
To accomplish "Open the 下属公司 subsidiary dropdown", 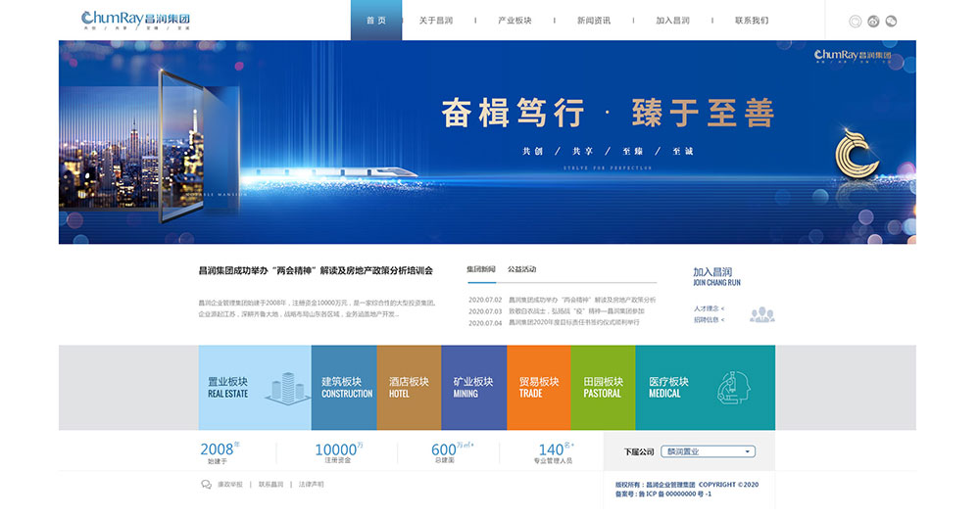I will [x=710, y=451].
